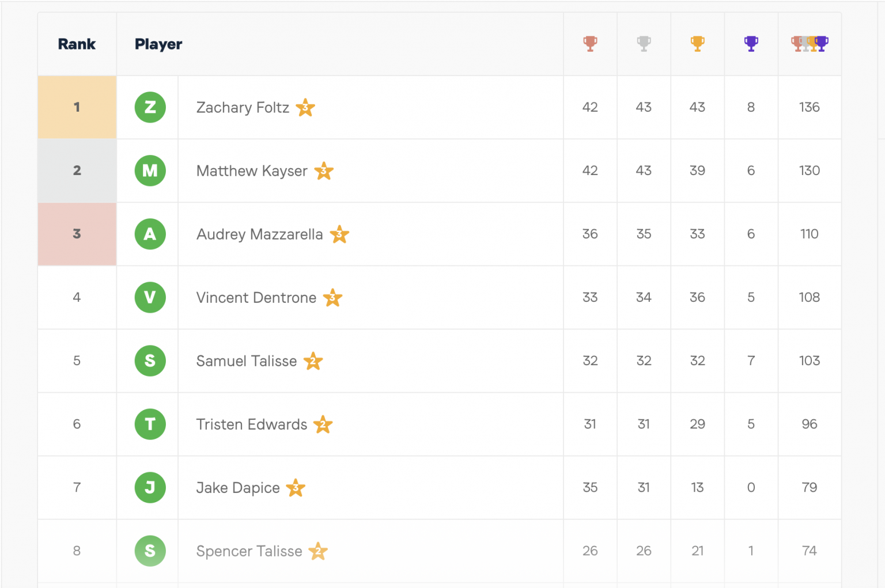Click the star badge beside Vincent Dentrone
The image size is (885, 588).
[332, 298]
